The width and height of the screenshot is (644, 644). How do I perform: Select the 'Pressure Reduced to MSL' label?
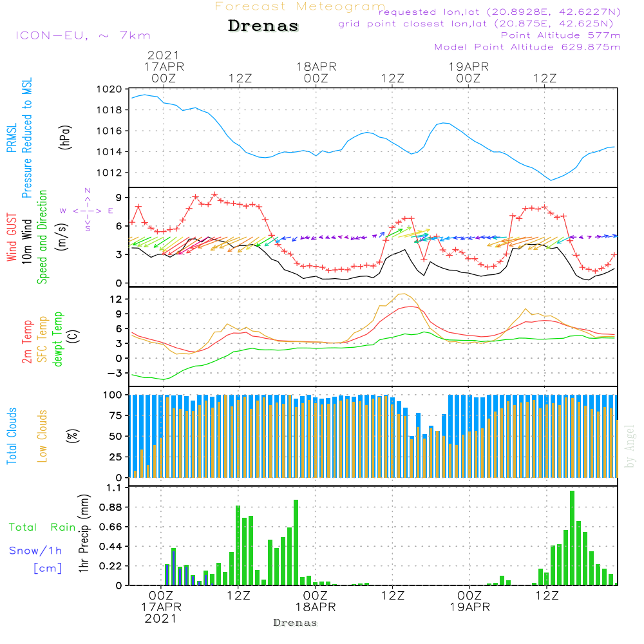pyautogui.click(x=26, y=138)
